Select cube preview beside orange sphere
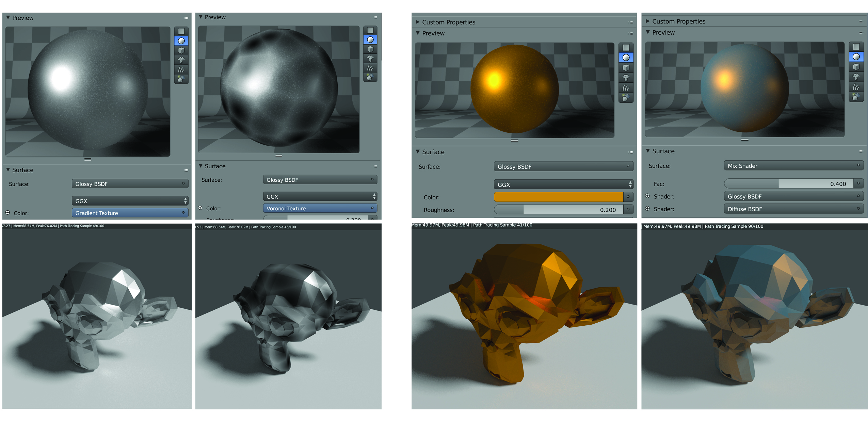The image size is (868, 422). click(626, 68)
